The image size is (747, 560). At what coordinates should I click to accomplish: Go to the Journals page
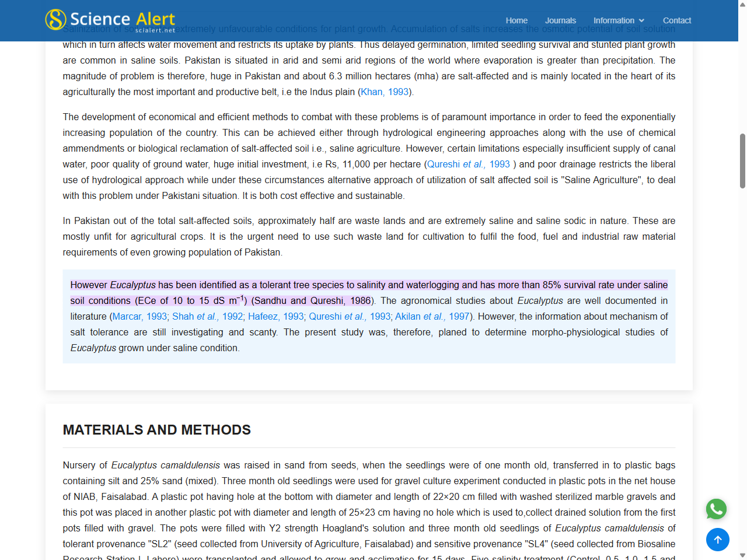click(x=560, y=20)
